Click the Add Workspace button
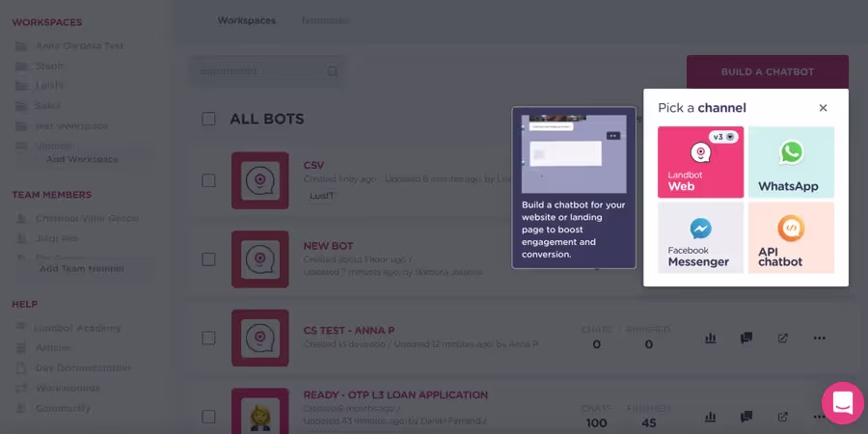 tap(83, 159)
